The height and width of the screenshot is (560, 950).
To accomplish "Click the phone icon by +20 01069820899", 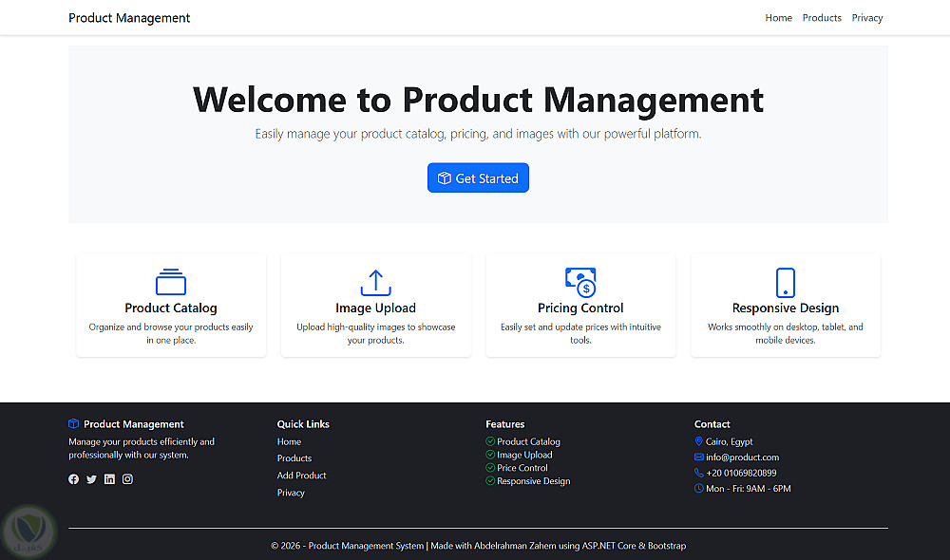I will (x=698, y=473).
